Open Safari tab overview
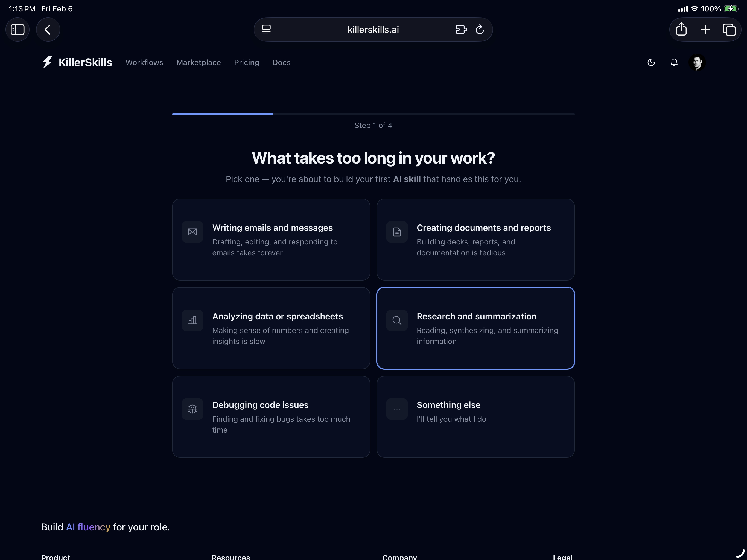Screen dimensions: 747x560 click(730, 29)
